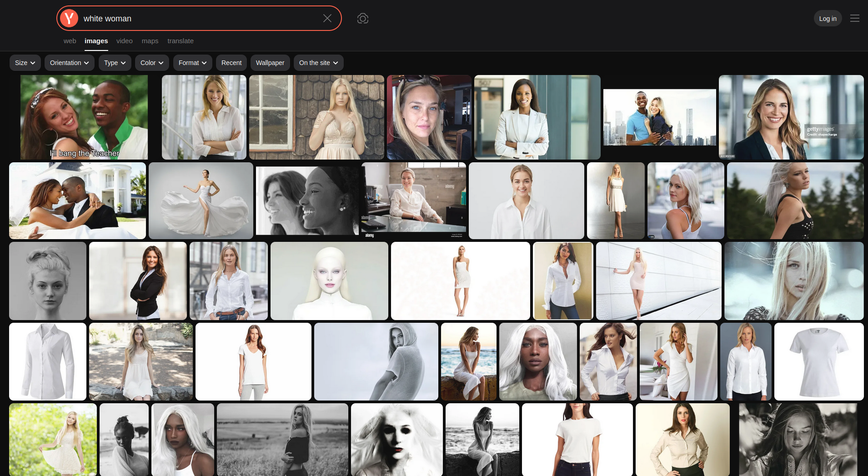Open the alamy office desk woman thumbnail
Screen dimensions: 868x476
click(414, 200)
